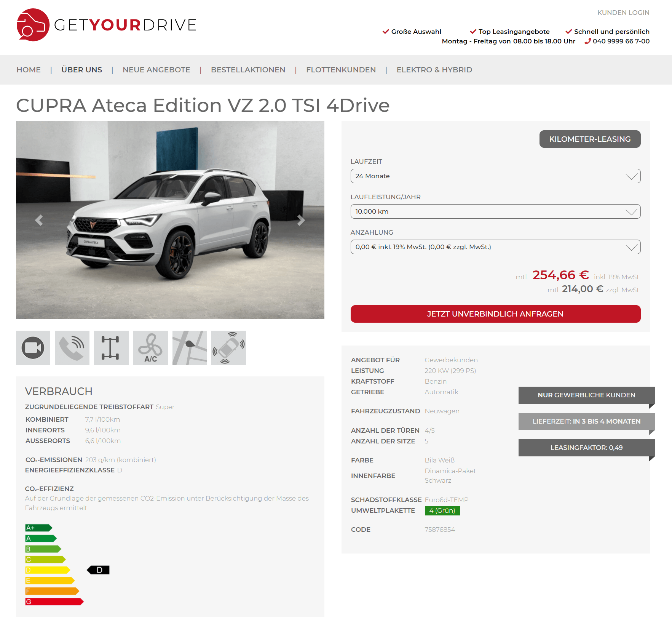Screen dimensions: 672x624
Task: Click the KILOMETER-LEASING button
Action: click(590, 139)
